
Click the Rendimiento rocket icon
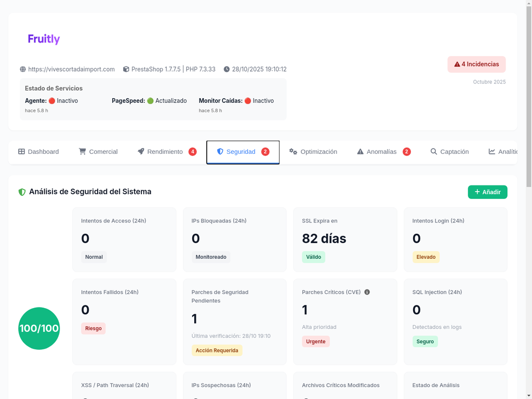(x=140, y=152)
